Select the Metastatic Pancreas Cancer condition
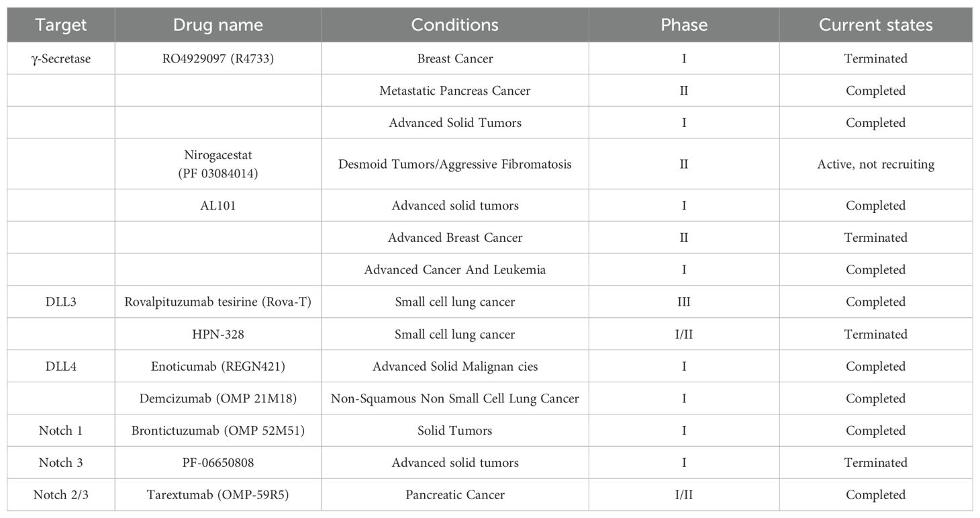Image resolution: width=980 pixels, height=518 pixels. (x=454, y=91)
